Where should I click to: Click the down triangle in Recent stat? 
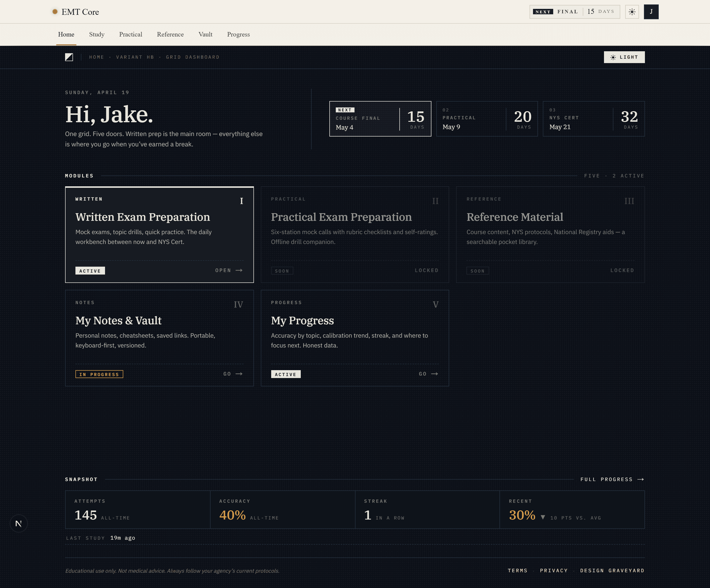click(543, 517)
